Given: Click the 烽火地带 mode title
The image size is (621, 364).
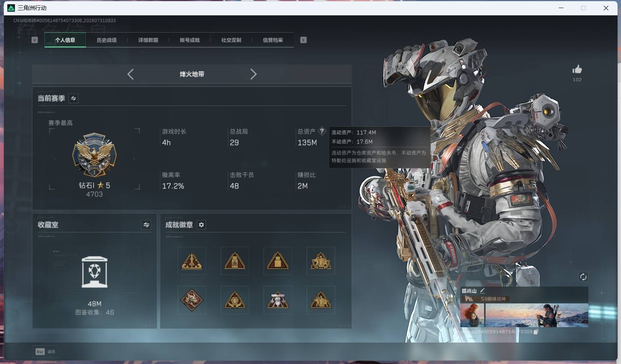Looking at the screenshot, I should pyautogui.click(x=192, y=74).
